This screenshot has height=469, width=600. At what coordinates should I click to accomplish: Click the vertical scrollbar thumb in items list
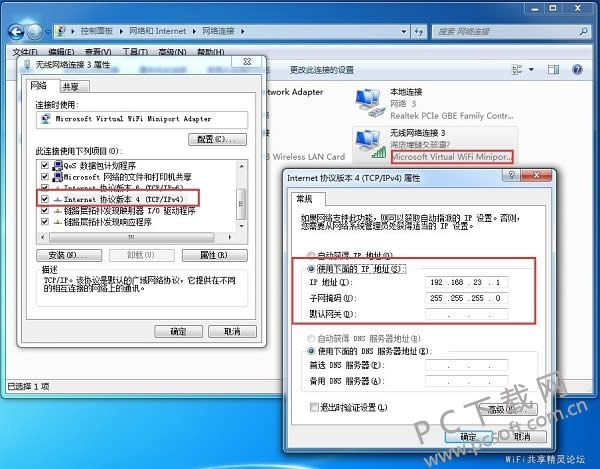[x=241, y=204]
